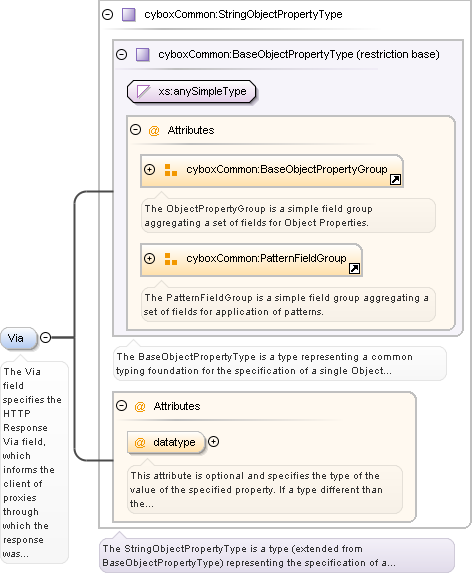Collapse the lower Attributes section with datatype
Screen dimensions: 473x576
(x=122, y=406)
